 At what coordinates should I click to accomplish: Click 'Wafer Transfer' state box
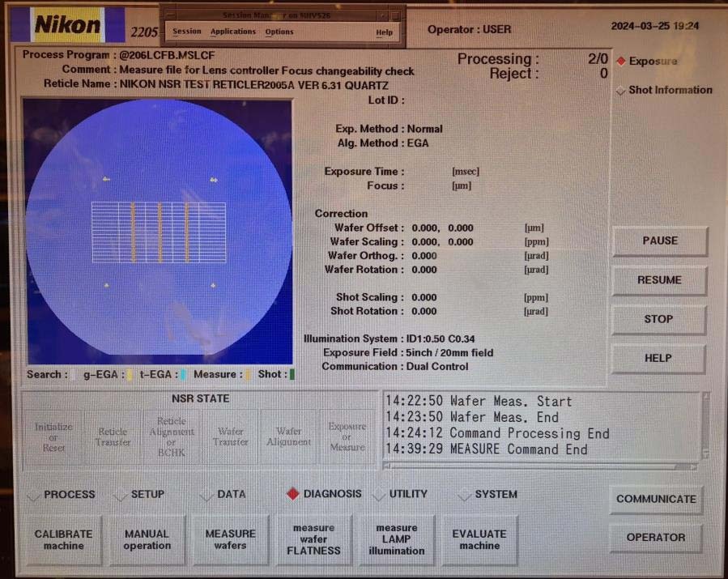tap(230, 437)
